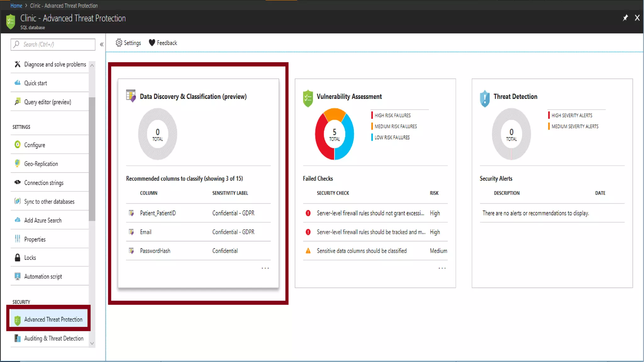This screenshot has width=644, height=362.
Task: Click the Data Discovery classification icon
Action: coord(131,96)
